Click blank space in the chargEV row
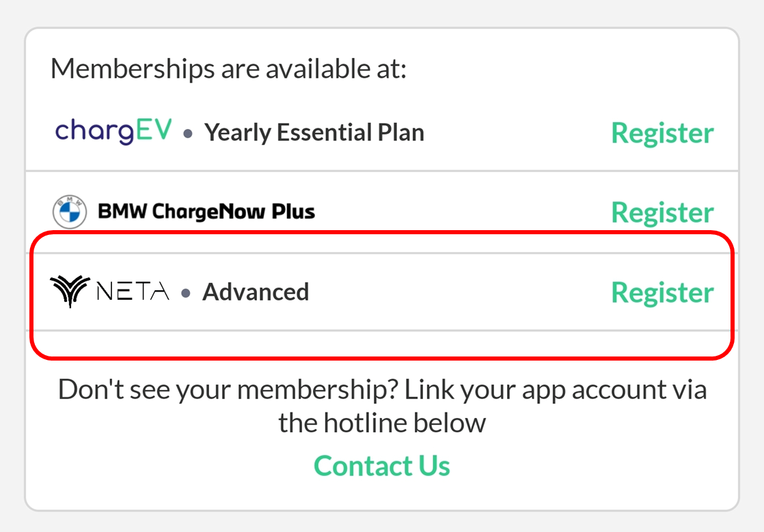 coord(517,133)
